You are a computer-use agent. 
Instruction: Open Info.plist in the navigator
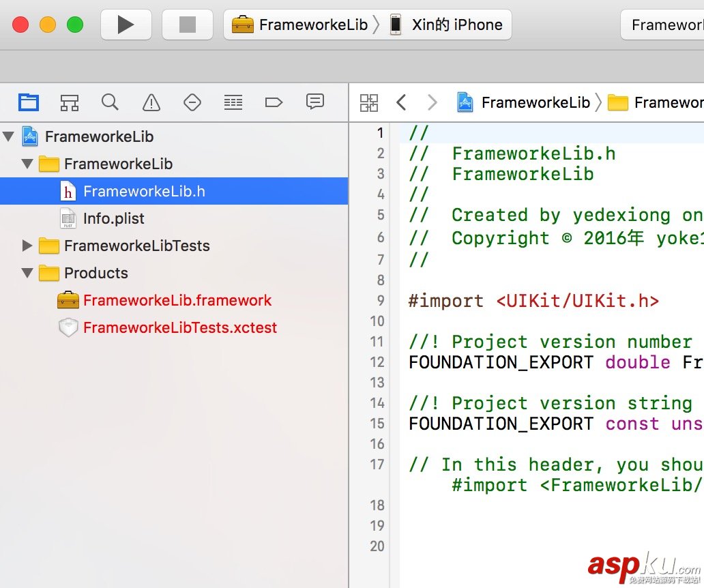point(174,218)
